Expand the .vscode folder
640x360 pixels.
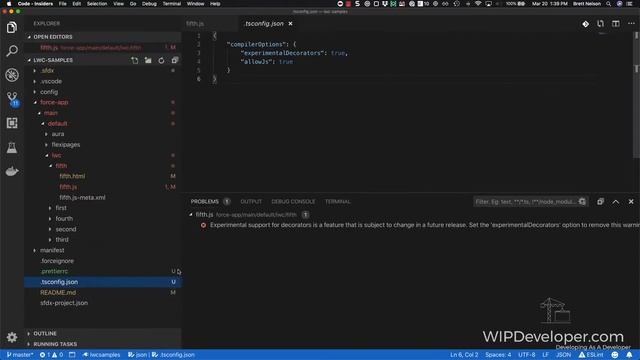point(51,81)
